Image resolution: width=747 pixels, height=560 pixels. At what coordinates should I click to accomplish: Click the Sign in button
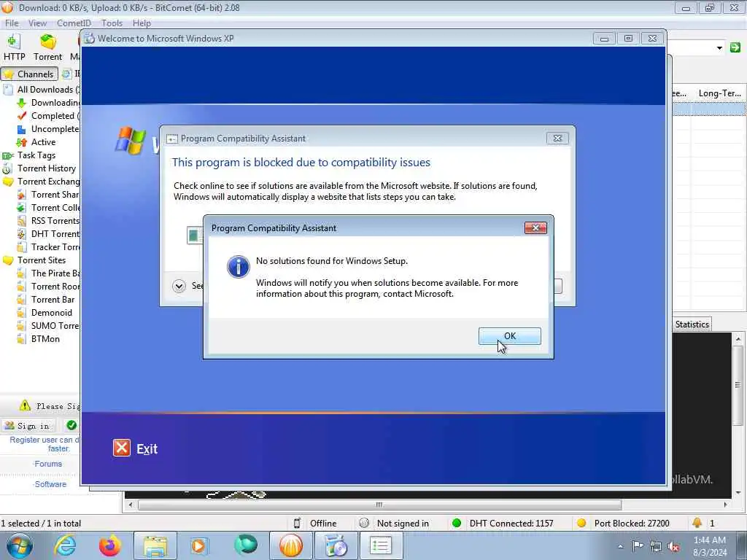click(28, 426)
